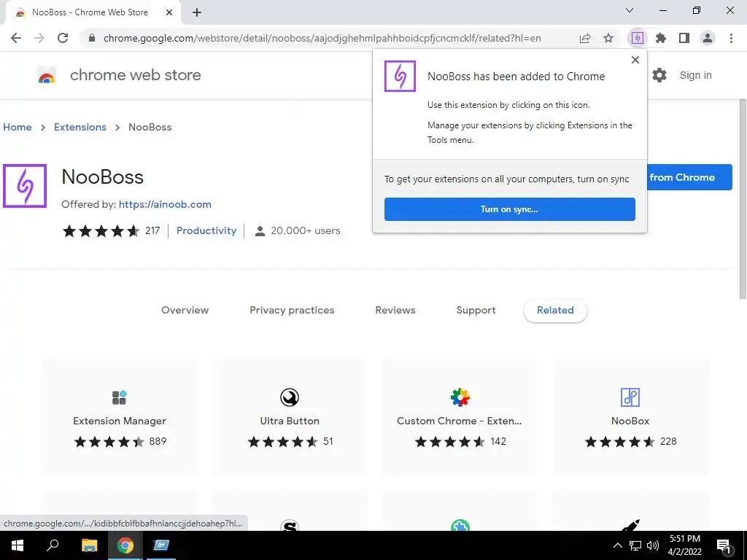Open the Windows Start menu
747x560 pixels.
point(18,545)
